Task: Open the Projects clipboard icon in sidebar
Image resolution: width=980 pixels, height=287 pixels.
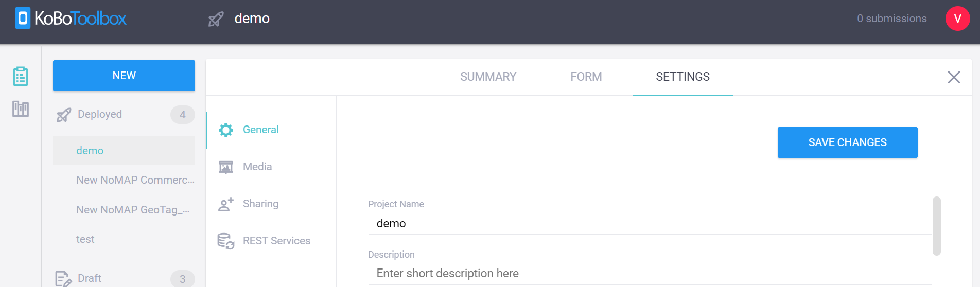Action: point(21,76)
